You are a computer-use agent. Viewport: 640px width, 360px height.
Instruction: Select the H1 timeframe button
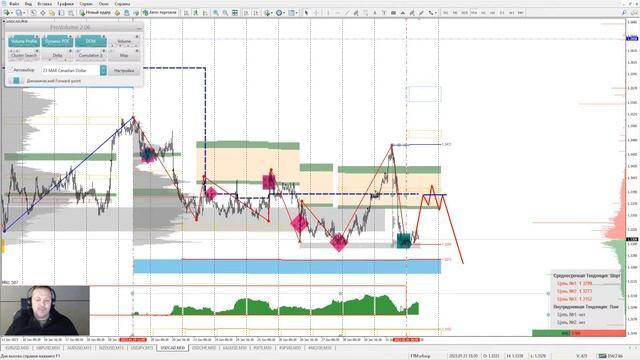(483, 13)
